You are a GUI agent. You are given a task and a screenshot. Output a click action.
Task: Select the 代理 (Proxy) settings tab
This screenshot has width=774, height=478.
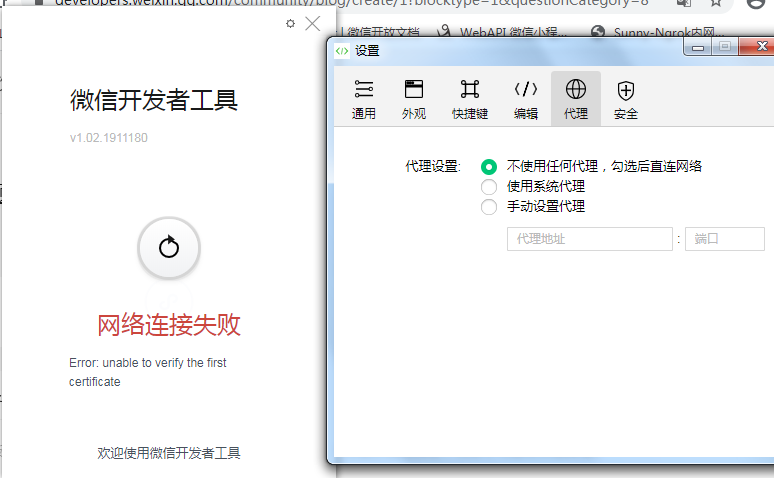pos(576,99)
